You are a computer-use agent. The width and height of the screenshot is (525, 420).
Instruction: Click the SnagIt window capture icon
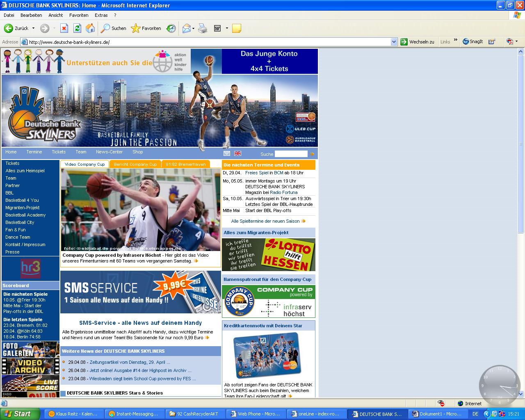tap(492, 41)
